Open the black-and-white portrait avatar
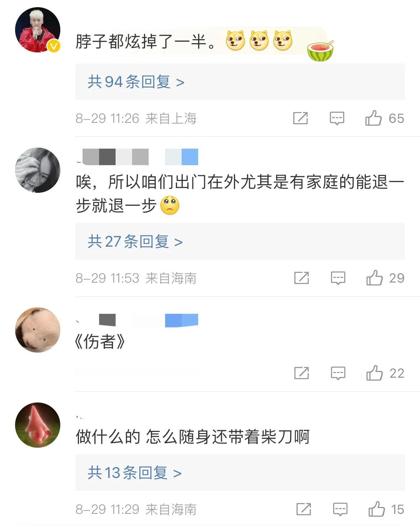The width and height of the screenshot is (420, 526). coord(38,170)
